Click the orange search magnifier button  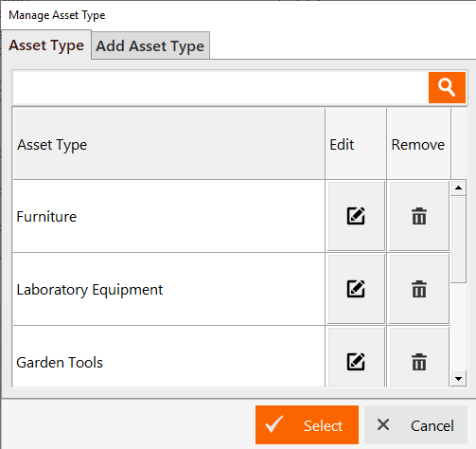click(x=447, y=87)
